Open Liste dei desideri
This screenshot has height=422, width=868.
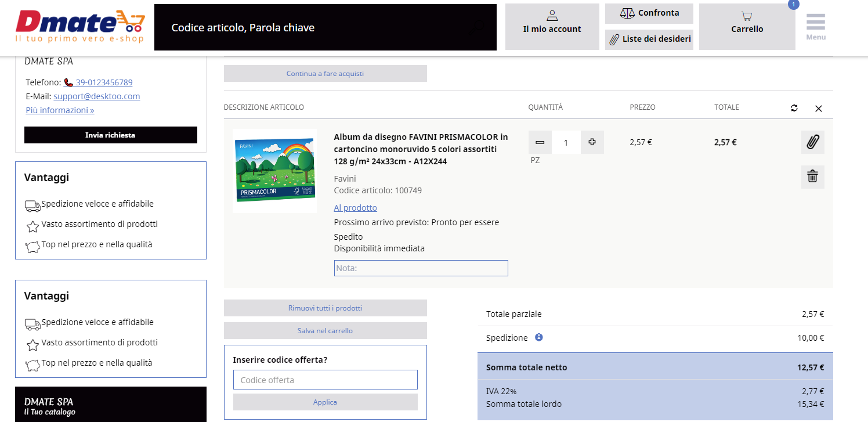pos(649,39)
